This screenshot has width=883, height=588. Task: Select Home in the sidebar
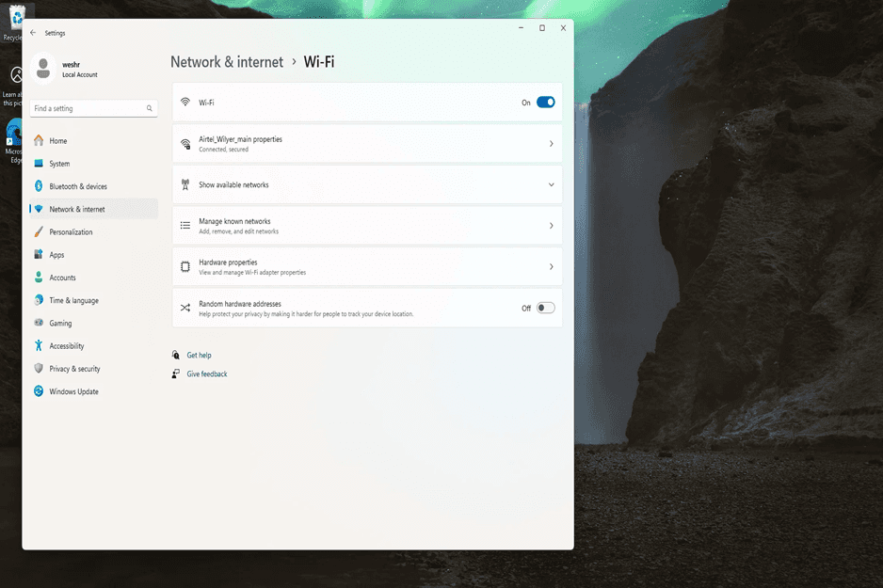pyautogui.click(x=93, y=141)
